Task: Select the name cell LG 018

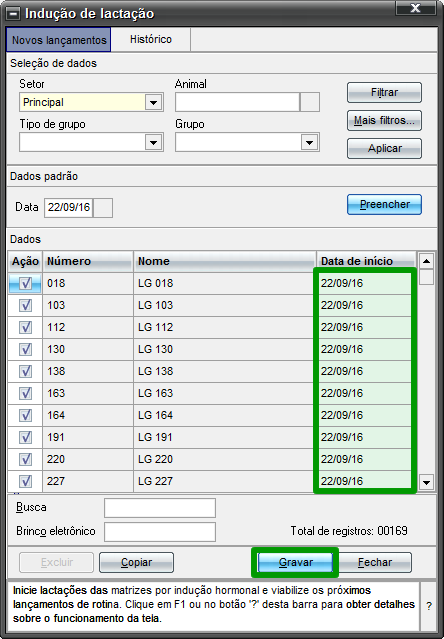Action: (x=225, y=283)
